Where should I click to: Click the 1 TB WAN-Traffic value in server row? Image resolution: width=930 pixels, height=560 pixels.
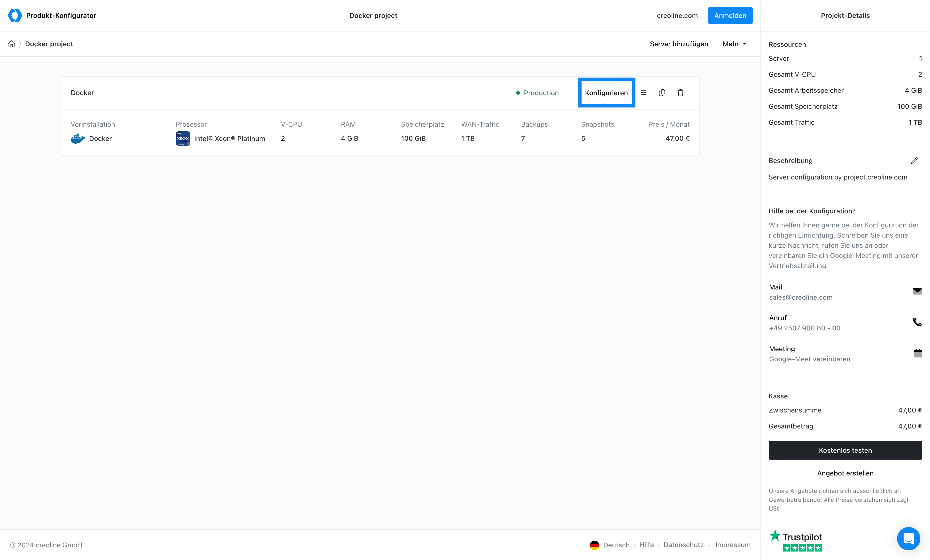click(468, 139)
